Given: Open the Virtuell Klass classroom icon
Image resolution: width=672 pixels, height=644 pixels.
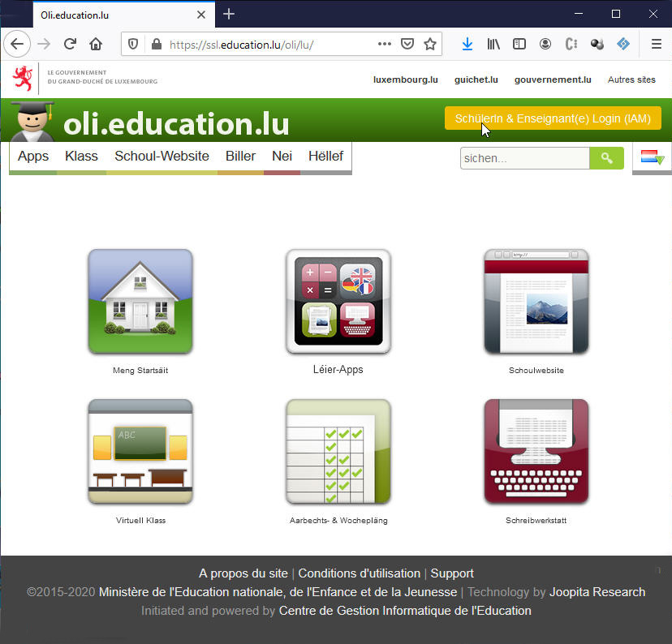Looking at the screenshot, I should coord(140,451).
